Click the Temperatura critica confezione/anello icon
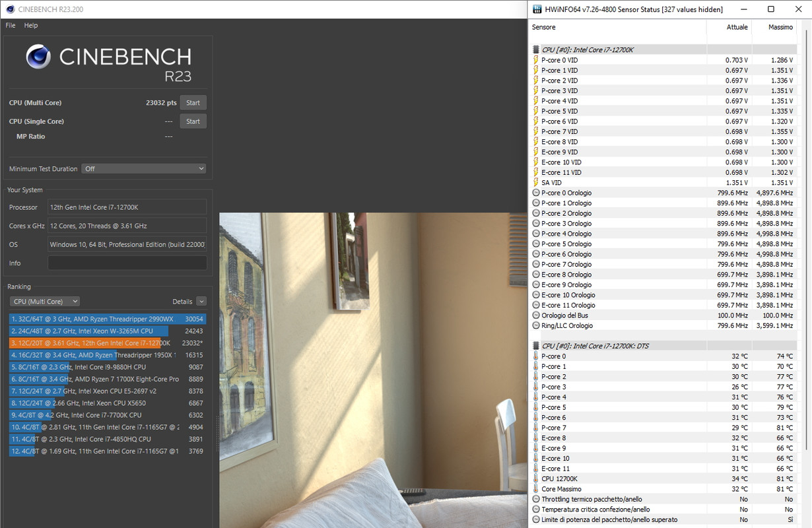The image size is (812, 528). point(535,510)
